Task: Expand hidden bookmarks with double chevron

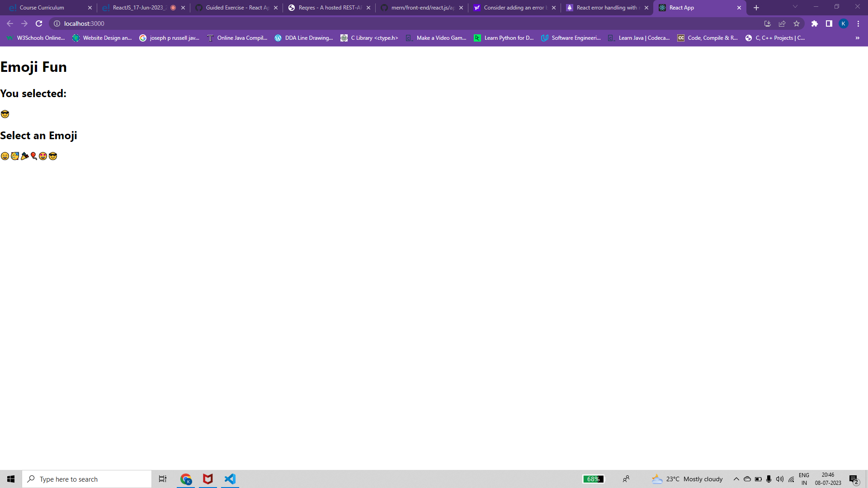Action: click(x=857, y=38)
